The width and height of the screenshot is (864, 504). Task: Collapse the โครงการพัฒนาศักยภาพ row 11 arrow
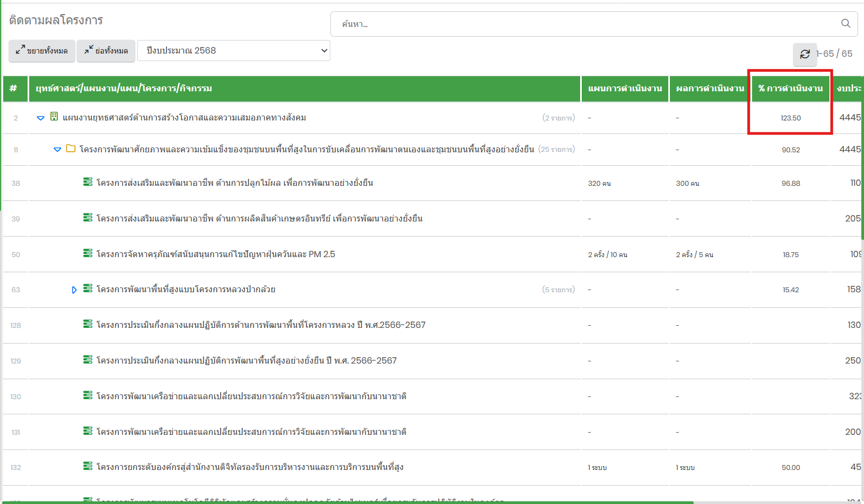point(57,150)
